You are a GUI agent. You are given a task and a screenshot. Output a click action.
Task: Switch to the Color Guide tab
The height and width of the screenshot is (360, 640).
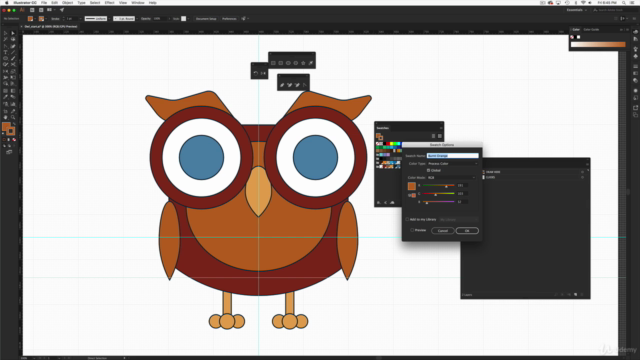(591, 29)
